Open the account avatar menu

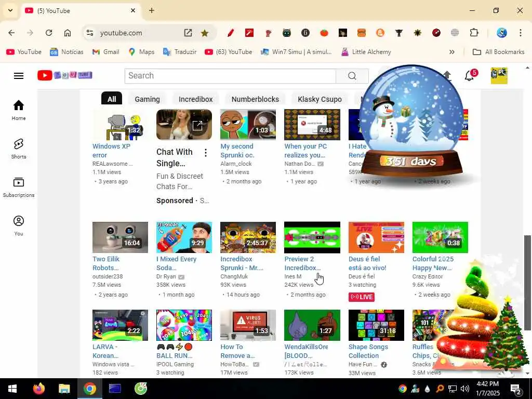[499, 76]
